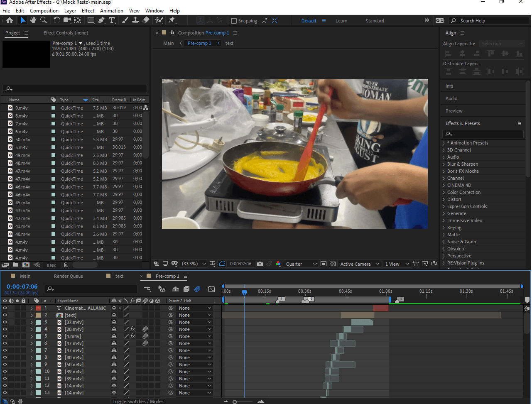This screenshot has height=404, width=532.
Task: Open the Composition menu
Action: 44,10
